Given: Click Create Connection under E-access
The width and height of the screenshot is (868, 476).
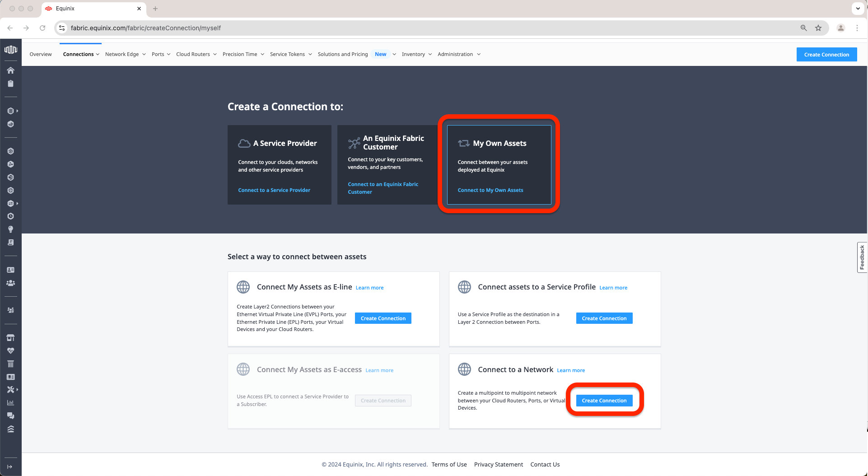Looking at the screenshot, I should [383, 401].
